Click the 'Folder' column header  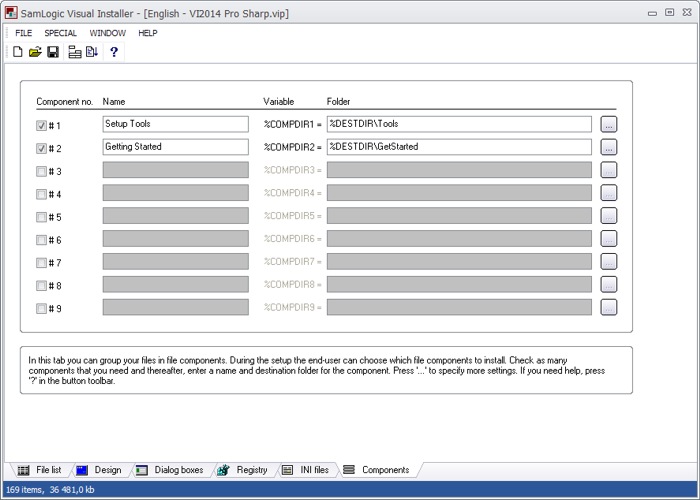click(338, 102)
